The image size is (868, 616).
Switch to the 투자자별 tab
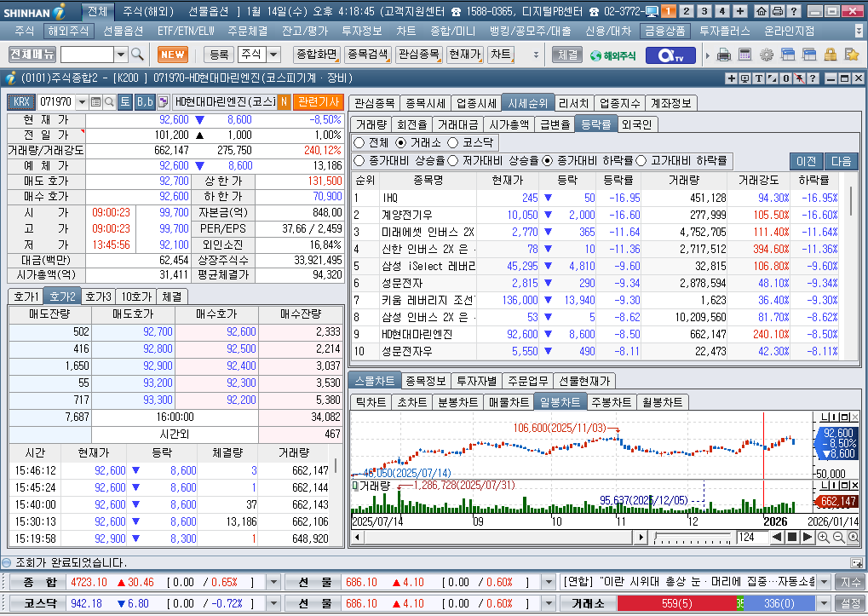[x=477, y=381]
